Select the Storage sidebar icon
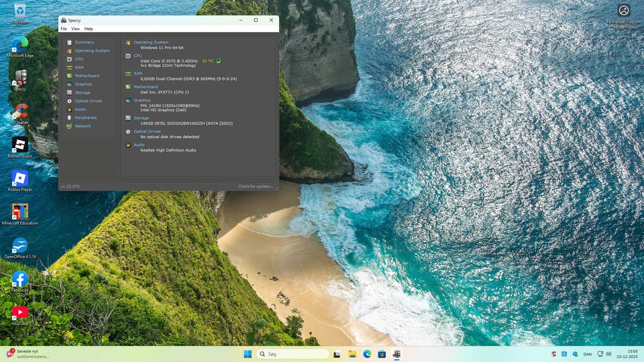This screenshot has height=362, width=644. point(69,93)
